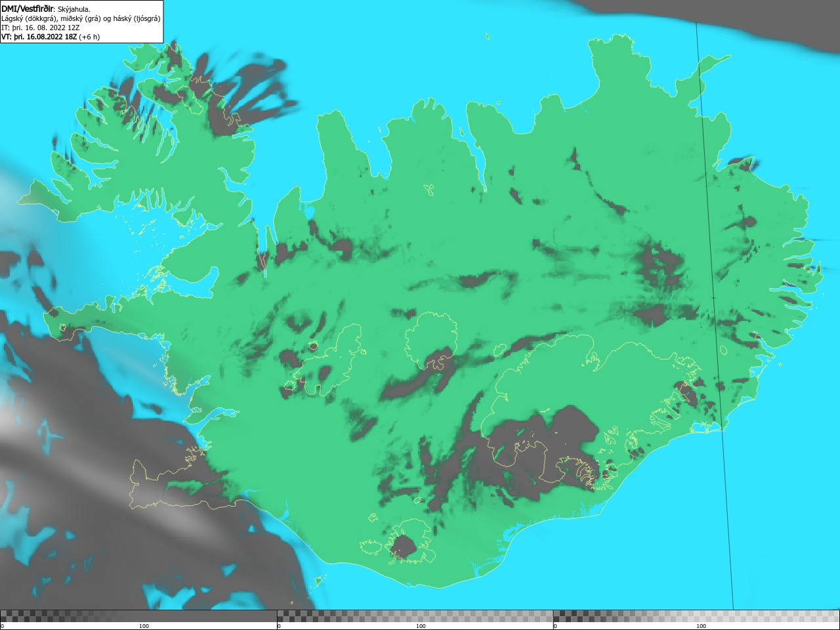Screen dimensions: 840x630
Task: Click the "VT: þri. 16.08.2022 18Z (+6 h)" line
Action: click(51, 37)
